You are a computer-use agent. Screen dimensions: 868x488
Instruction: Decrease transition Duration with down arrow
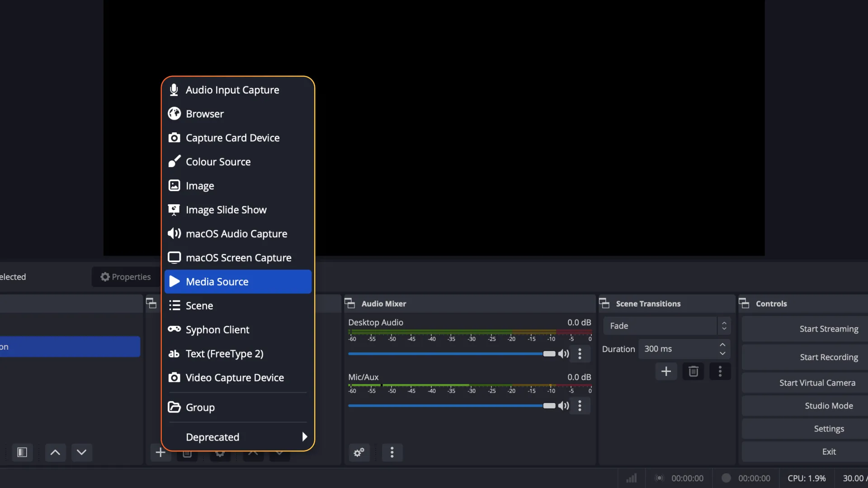pos(722,353)
